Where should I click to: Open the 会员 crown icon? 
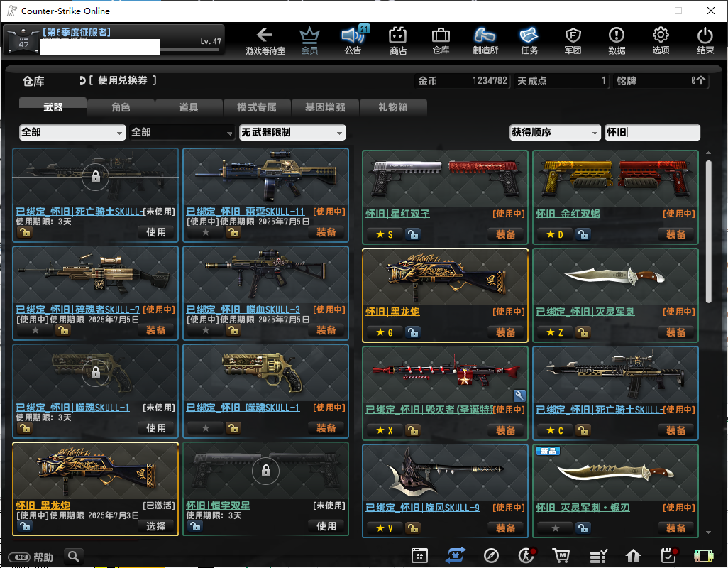coord(309,40)
